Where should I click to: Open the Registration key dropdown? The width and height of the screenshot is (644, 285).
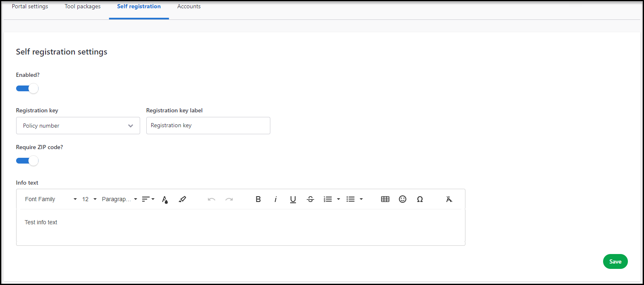point(78,126)
